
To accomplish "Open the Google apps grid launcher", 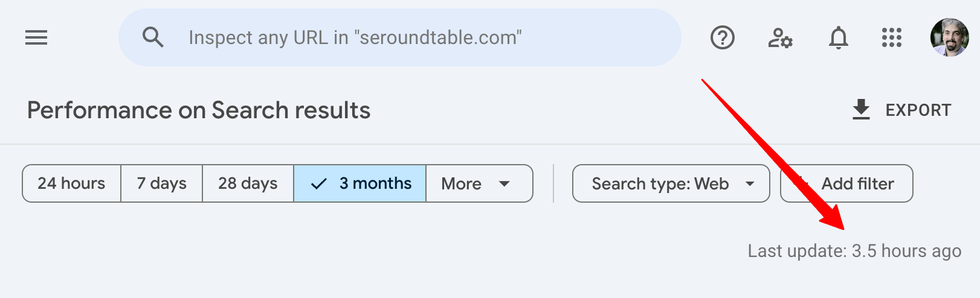I will coord(891,38).
